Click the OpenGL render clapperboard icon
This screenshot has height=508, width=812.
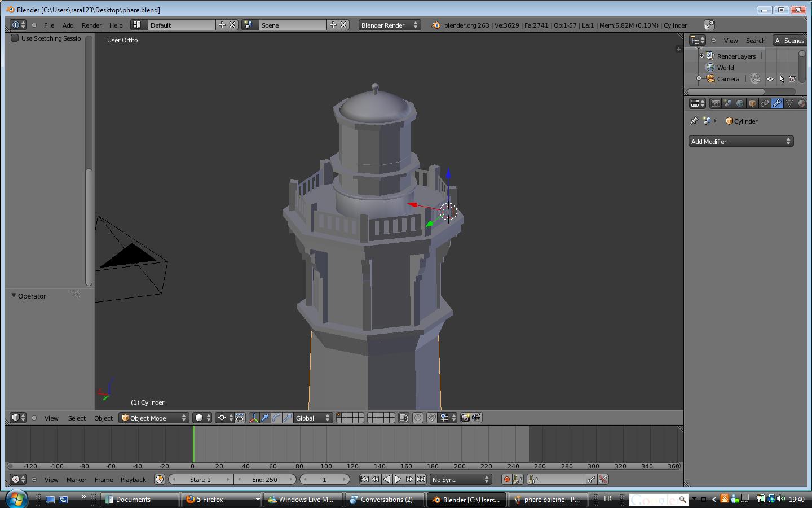477,418
